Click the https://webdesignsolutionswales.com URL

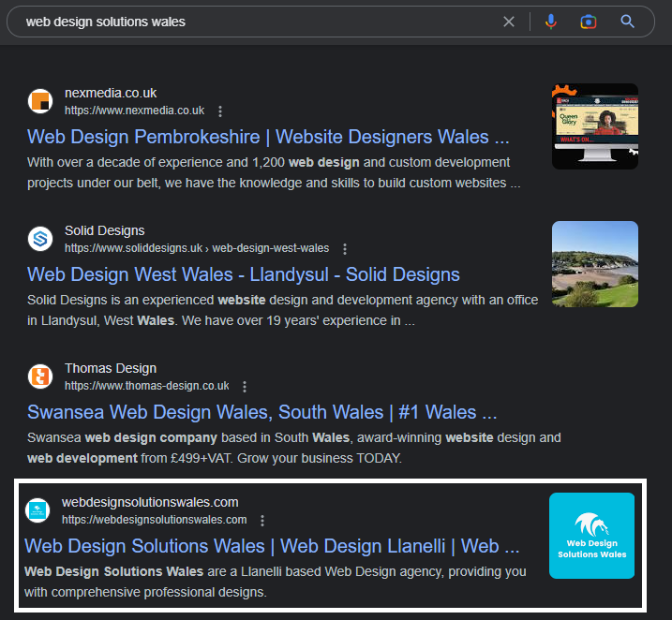155,520
